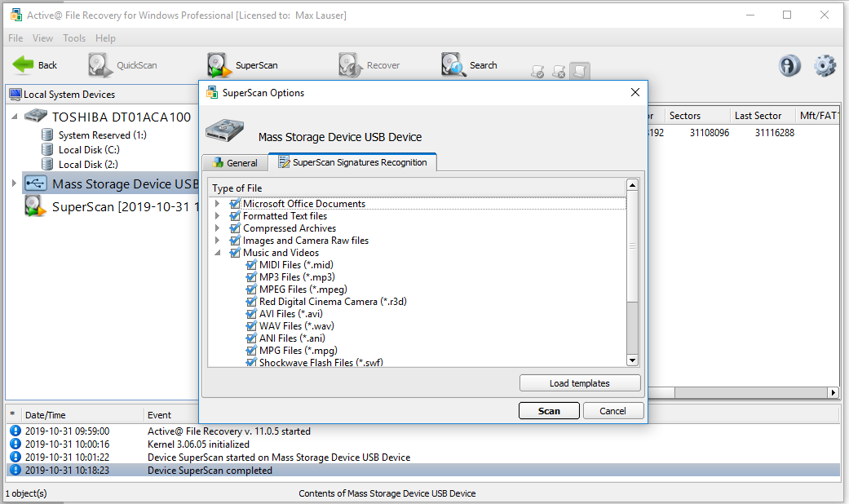Uncheck Formatted Text files checkbox
The height and width of the screenshot is (504, 849).
coord(235,216)
